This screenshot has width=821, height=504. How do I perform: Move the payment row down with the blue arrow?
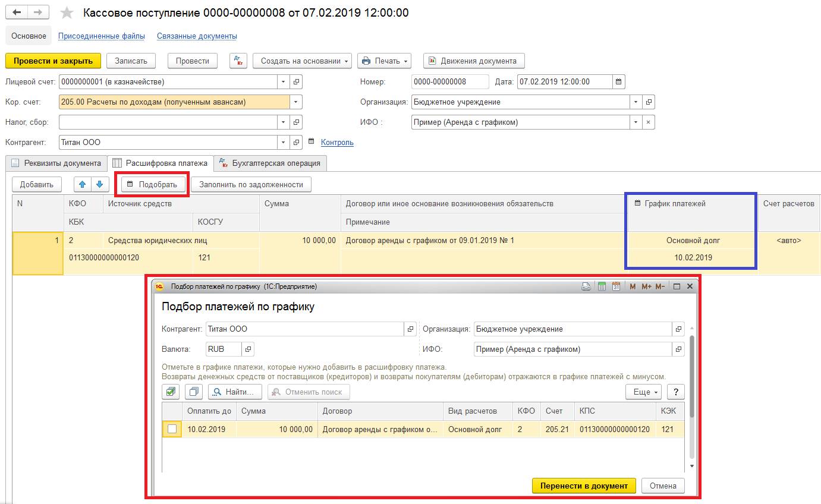(100, 184)
